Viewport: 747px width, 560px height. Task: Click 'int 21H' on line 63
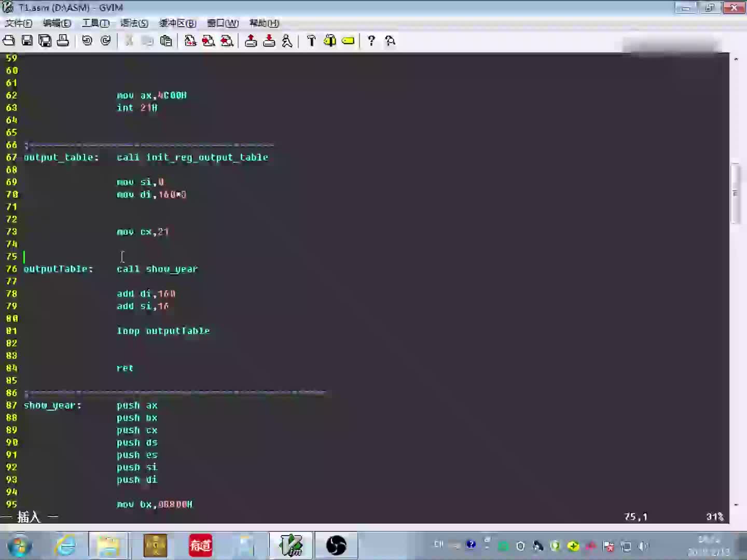137,108
